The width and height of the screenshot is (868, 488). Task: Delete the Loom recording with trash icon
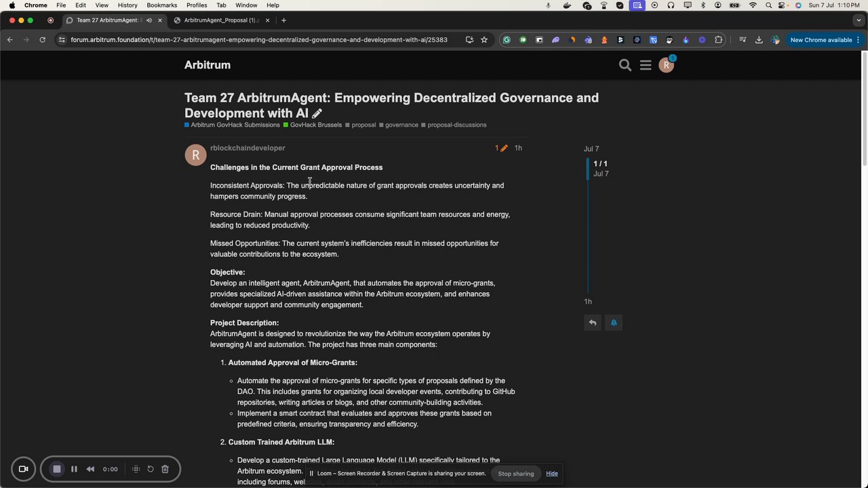click(165, 469)
